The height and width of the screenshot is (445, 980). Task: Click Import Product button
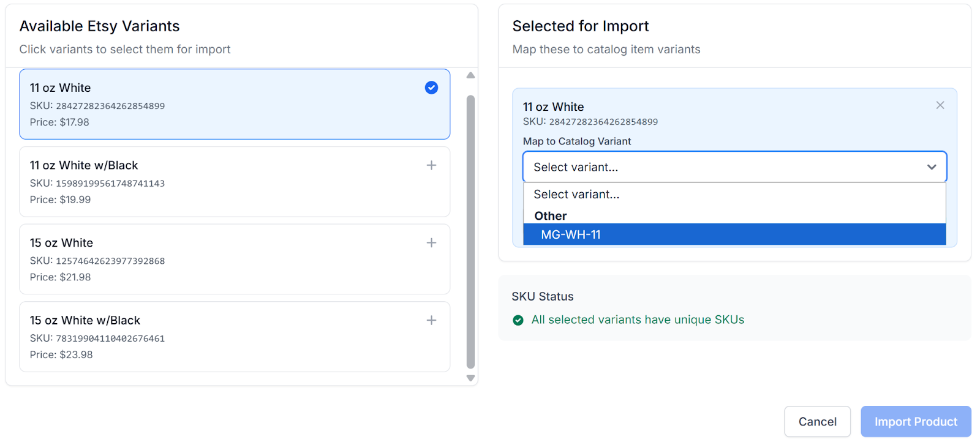coord(915,422)
